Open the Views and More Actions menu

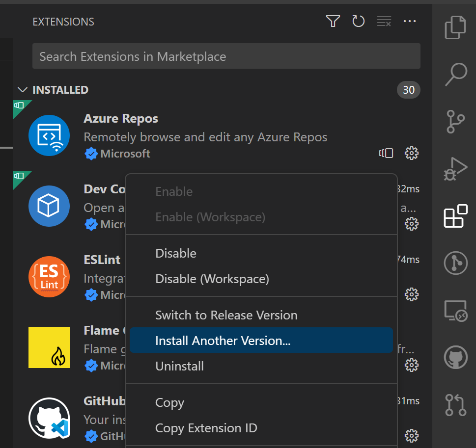coord(410,21)
